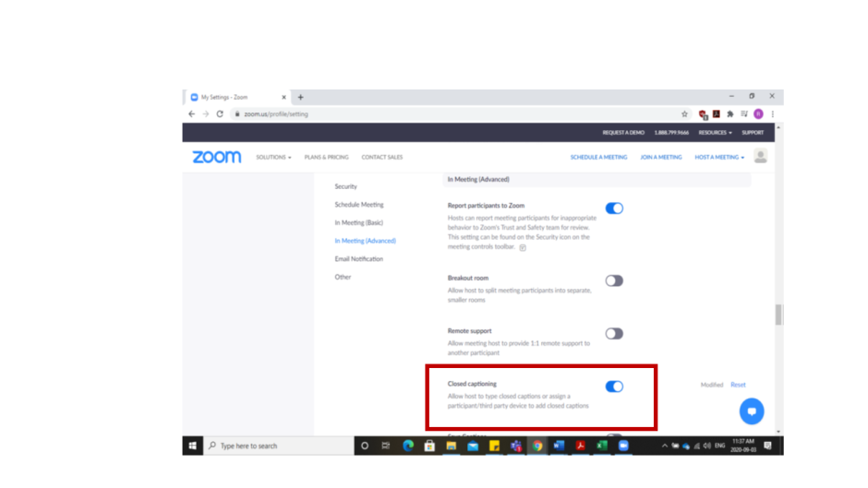
Task: Open Microsoft Teams from taskbar
Action: pyautogui.click(x=516, y=446)
